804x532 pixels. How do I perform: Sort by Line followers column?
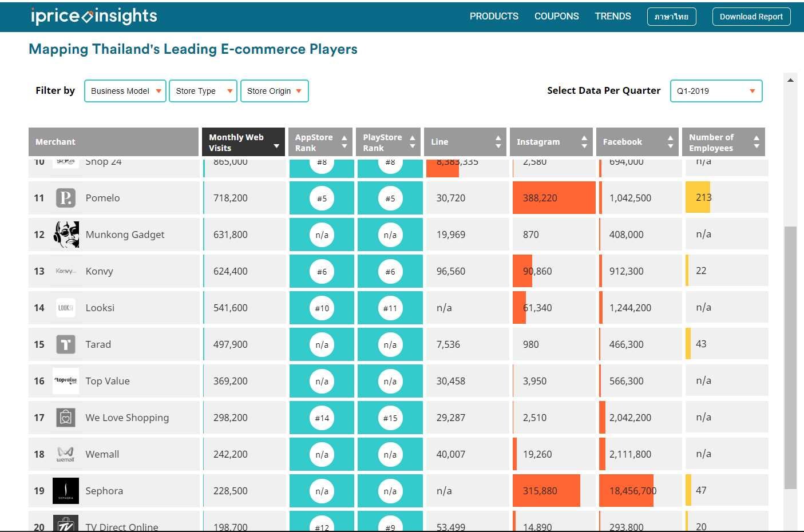pos(465,142)
